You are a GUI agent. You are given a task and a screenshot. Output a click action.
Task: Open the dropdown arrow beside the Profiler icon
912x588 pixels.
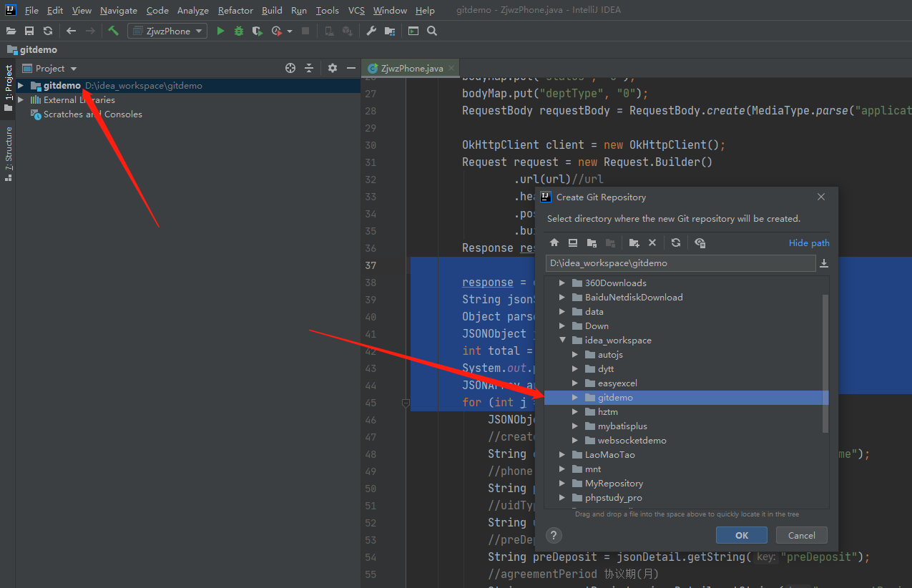[x=290, y=31]
